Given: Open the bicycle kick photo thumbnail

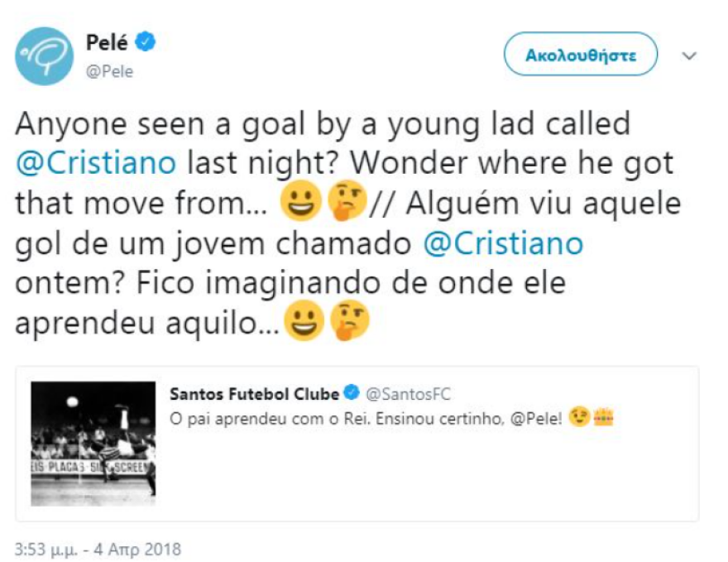Looking at the screenshot, I should coord(93,443).
